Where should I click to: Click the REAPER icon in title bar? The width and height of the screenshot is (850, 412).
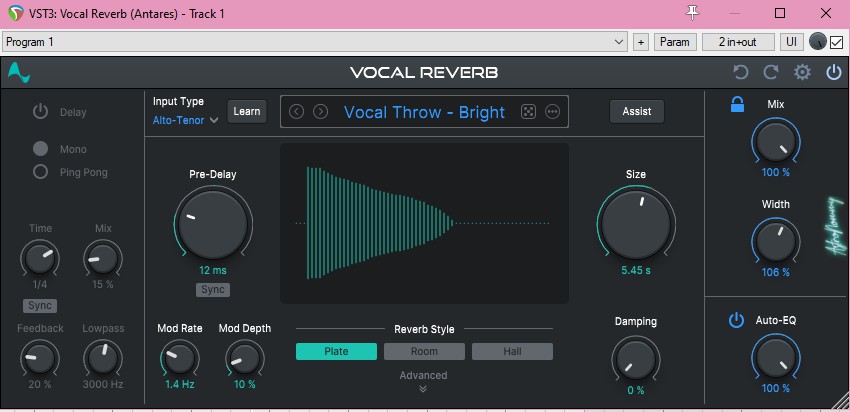tap(16, 13)
